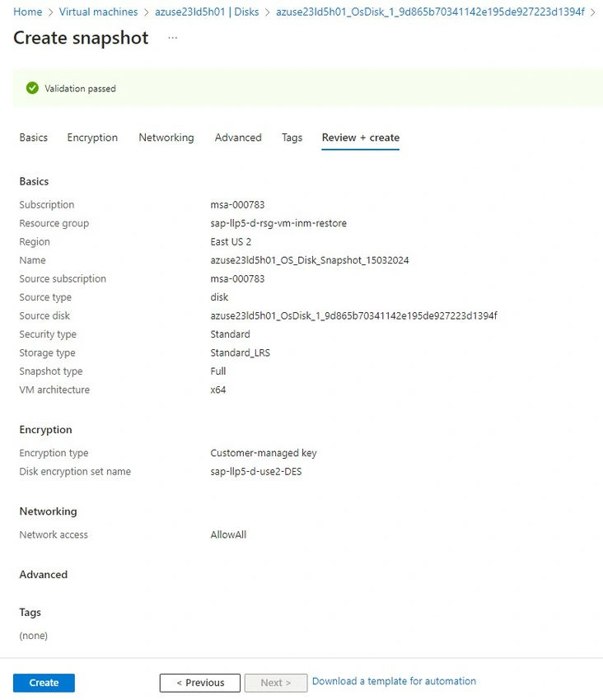Click the Snapshot type value Full
This screenshot has width=603, height=700.
(x=218, y=371)
